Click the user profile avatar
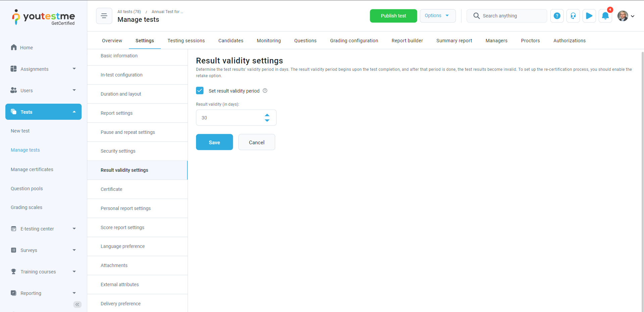The image size is (644, 312). tap(623, 16)
